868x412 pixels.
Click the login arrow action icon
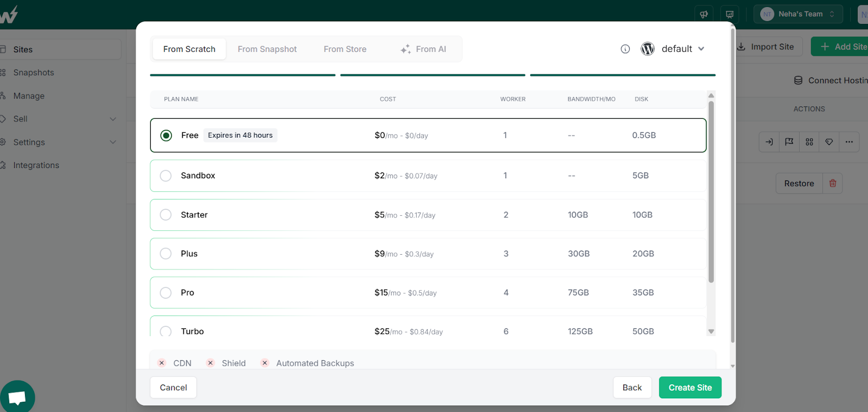click(769, 142)
